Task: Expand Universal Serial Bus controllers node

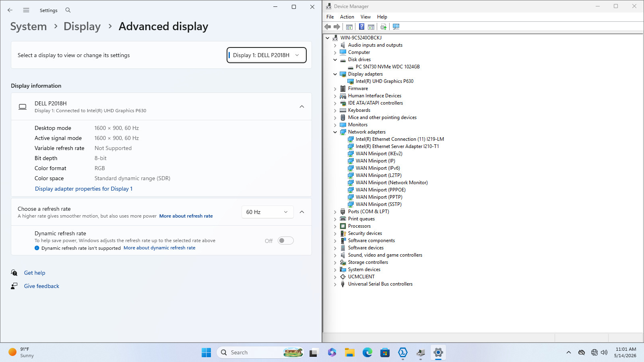Action: 335,284
